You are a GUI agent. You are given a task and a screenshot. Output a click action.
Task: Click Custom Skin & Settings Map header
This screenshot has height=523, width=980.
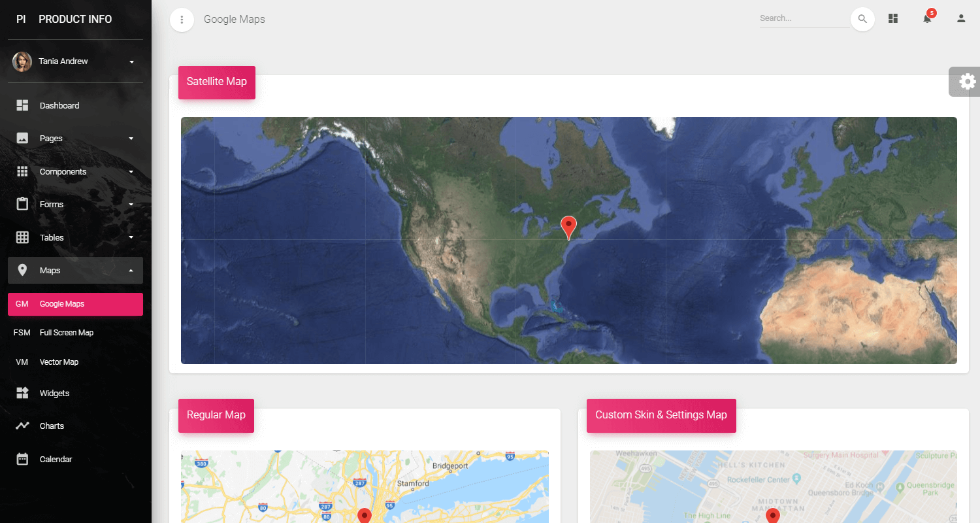tap(661, 416)
